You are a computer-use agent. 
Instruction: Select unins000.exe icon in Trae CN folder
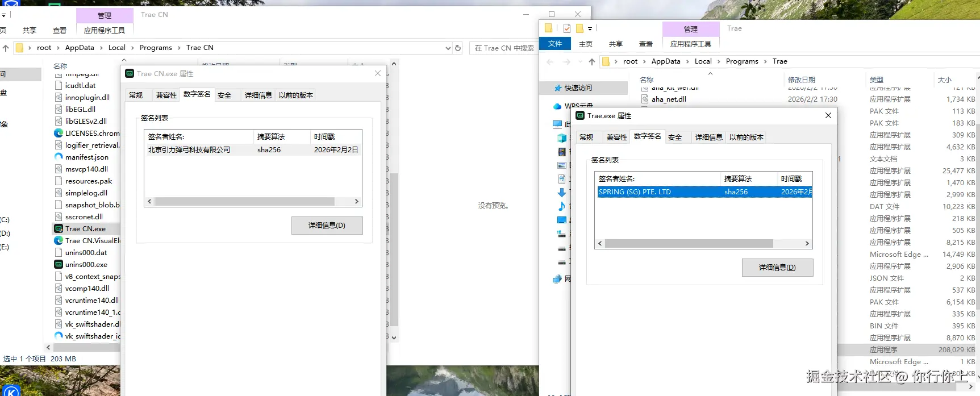pos(59,264)
